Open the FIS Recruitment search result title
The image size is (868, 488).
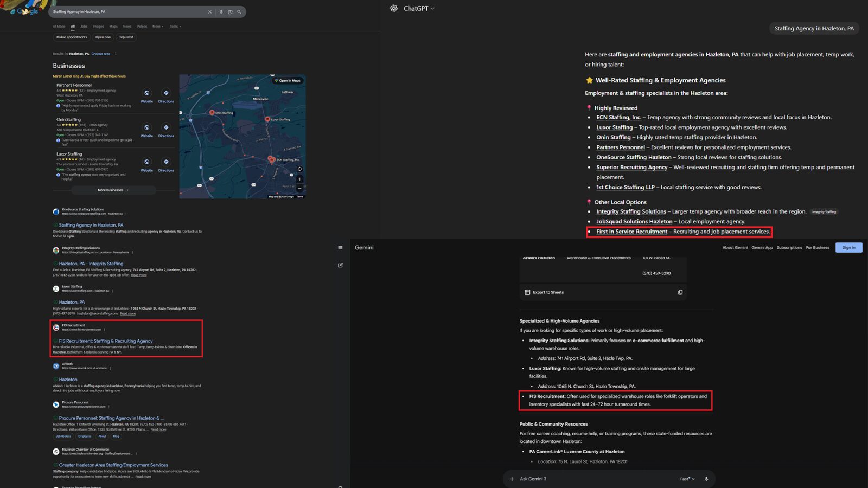click(106, 341)
